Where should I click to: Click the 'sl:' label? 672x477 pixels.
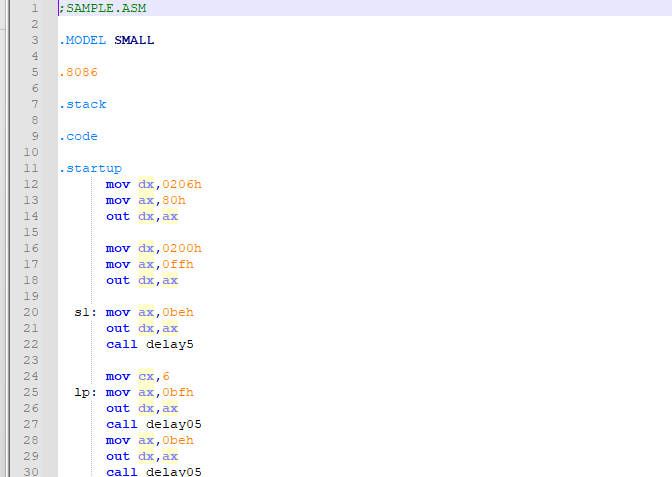(x=86, y=312)
